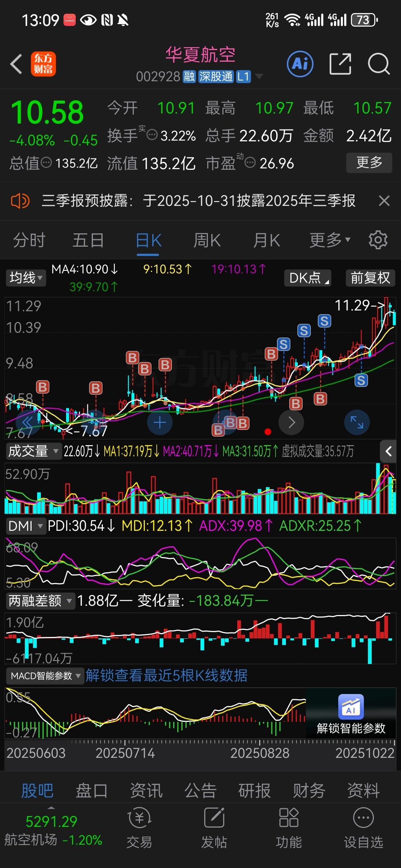Open the 功能 grid icon

tap(289, 818)
